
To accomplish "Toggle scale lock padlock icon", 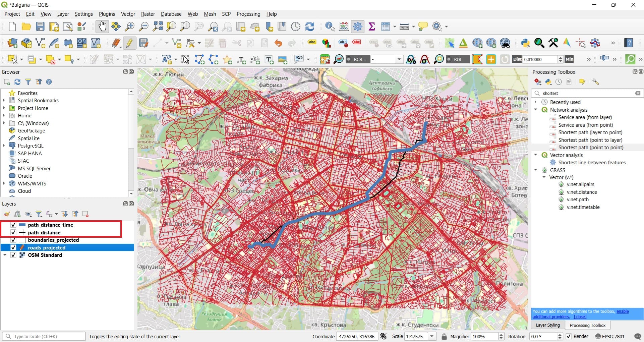I will [x=444, y=336].
